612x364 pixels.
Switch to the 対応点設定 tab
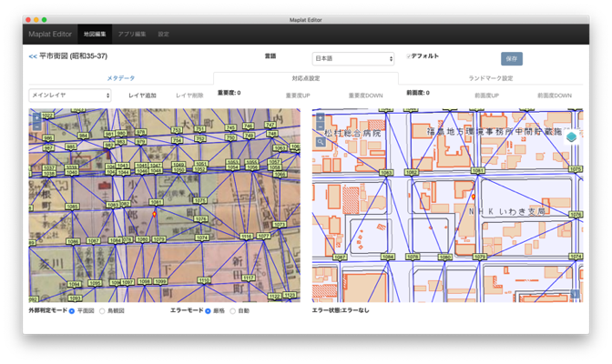click(306, 78)
